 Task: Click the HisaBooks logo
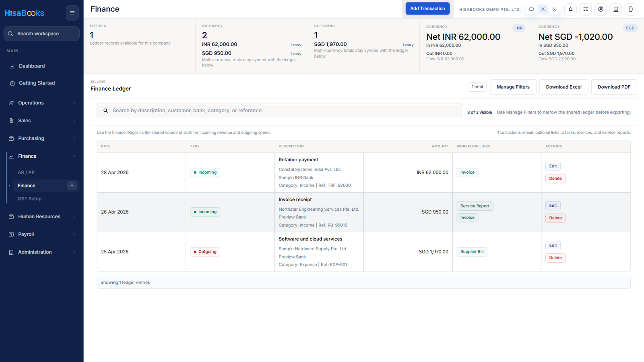[24, 13]
